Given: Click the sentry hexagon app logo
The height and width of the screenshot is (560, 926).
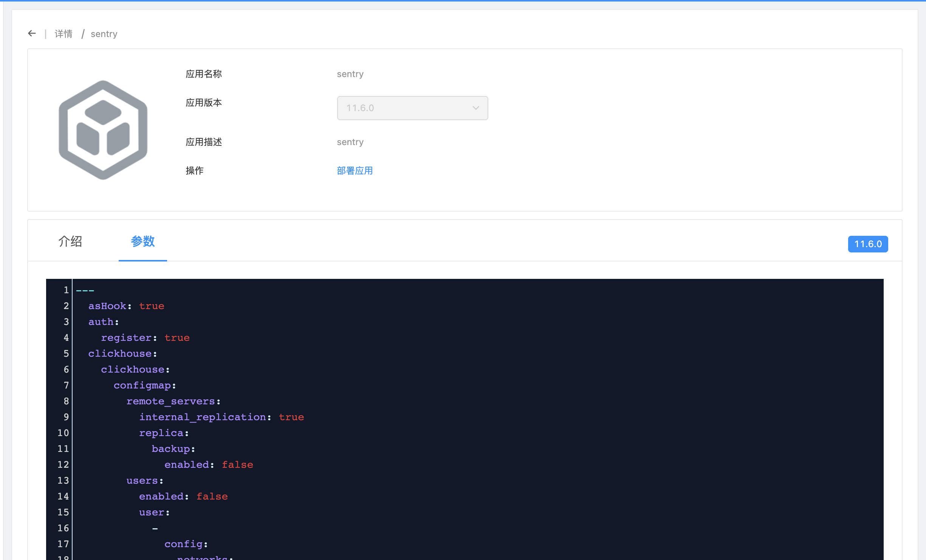Looking at the screenshot, I should point(103,130).
